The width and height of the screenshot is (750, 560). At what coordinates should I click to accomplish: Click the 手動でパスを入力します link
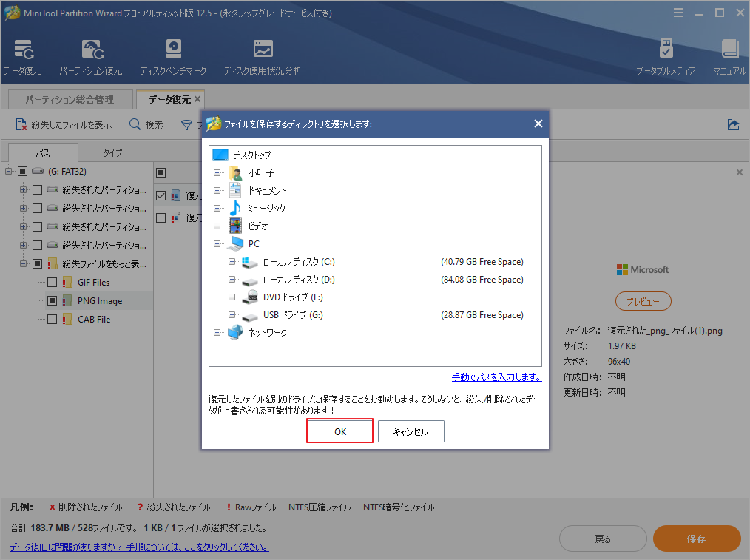496,377
